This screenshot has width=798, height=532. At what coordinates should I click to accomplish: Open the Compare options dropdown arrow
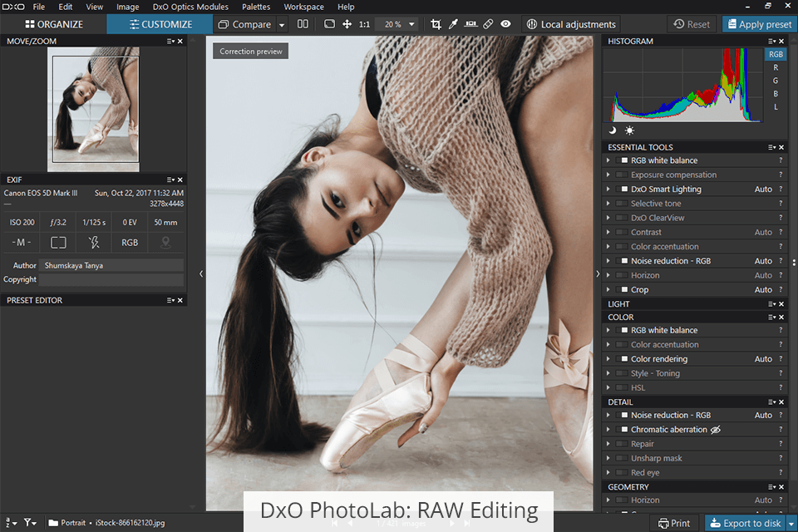282,24
